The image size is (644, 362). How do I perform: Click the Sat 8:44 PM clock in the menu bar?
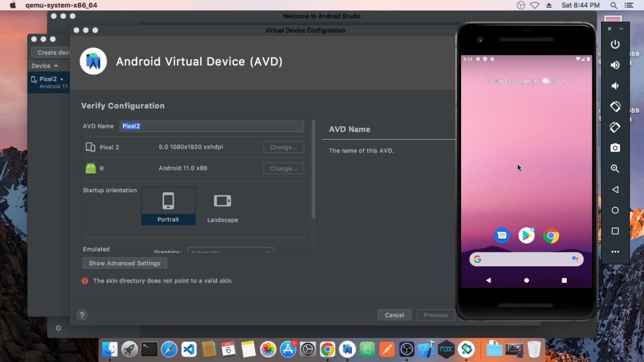click(580, 5)
